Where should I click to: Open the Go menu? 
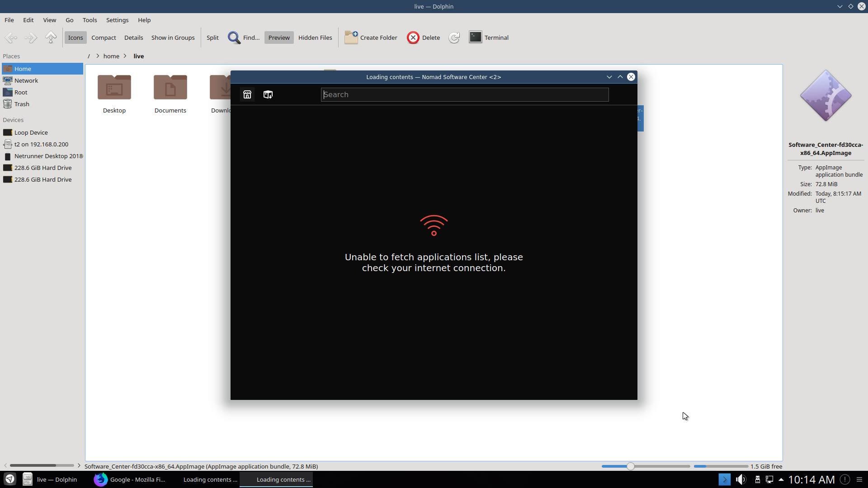click(69, 20)
